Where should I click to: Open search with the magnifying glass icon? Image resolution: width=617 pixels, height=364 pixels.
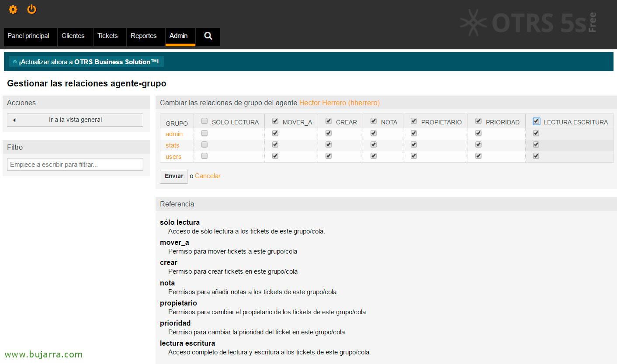pyautogui.click(x=208, y=36)
